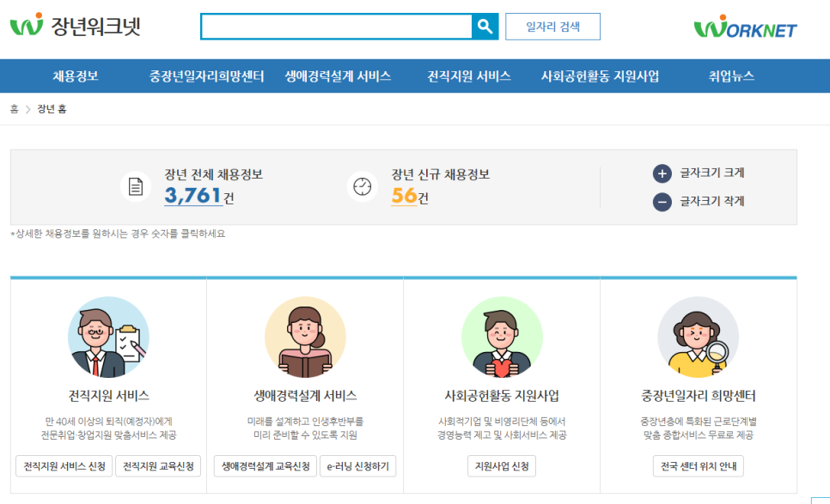Image resolution: width=830 pixels, height=504 pixels.
Task: Click the 전직지원 교육신청 button
Action: click(158, 466)
